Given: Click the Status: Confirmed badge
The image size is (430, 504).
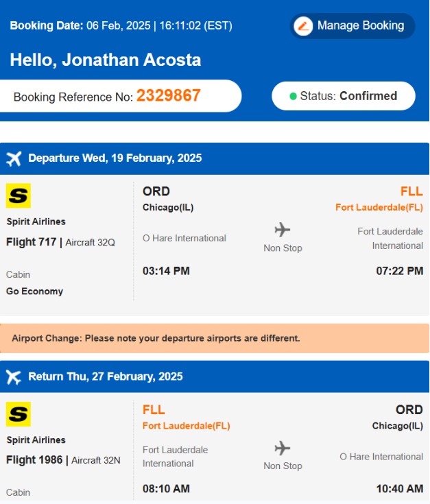Looking at the screenshot, I should [x=343, y=96].
